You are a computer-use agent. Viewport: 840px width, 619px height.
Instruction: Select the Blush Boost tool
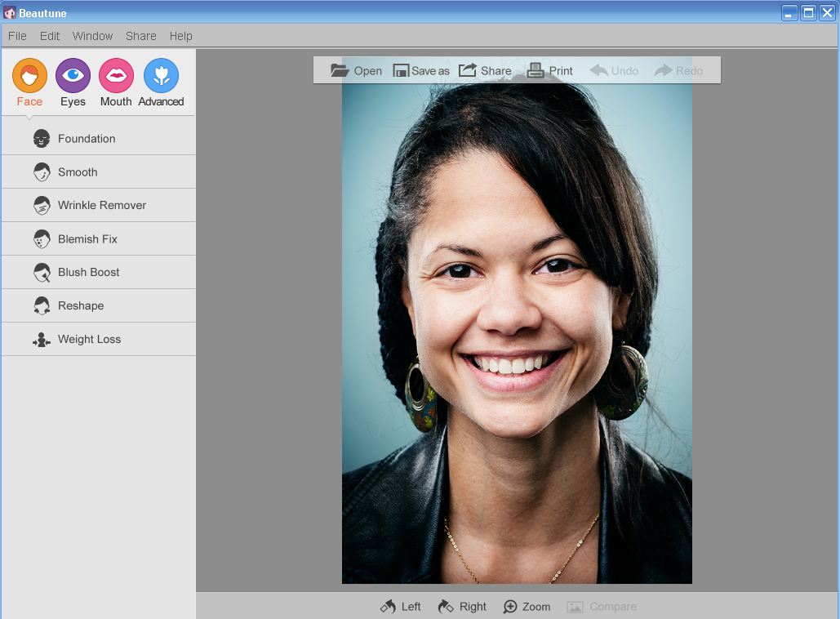pyautogui.click(x=88, y=272)
